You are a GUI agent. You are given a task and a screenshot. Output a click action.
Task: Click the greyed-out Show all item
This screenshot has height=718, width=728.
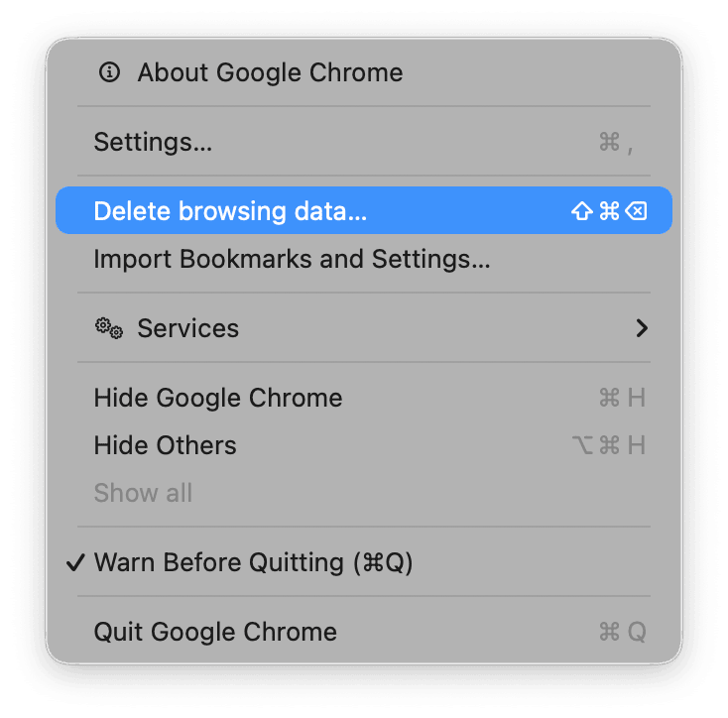143,493
